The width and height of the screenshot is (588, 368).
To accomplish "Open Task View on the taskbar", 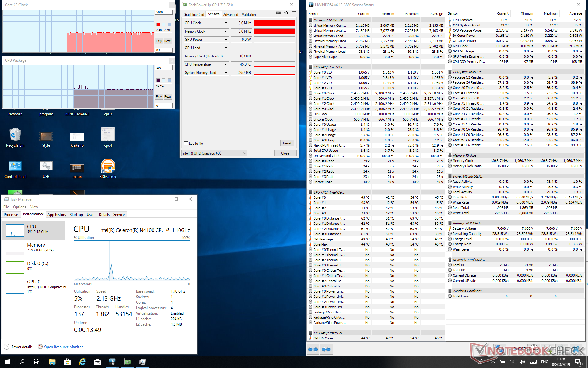I will point(37,362).
